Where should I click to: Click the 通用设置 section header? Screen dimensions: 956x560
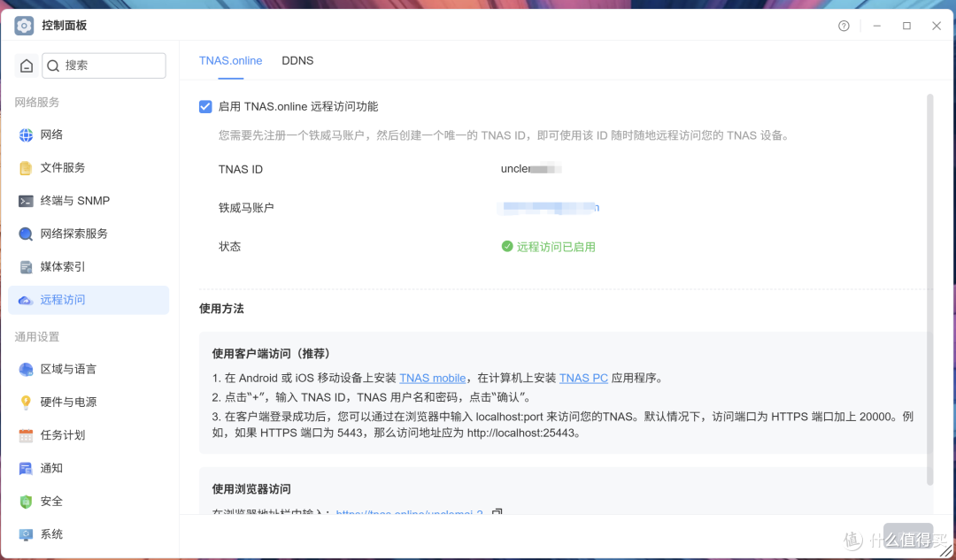click(x=37, y=337)
